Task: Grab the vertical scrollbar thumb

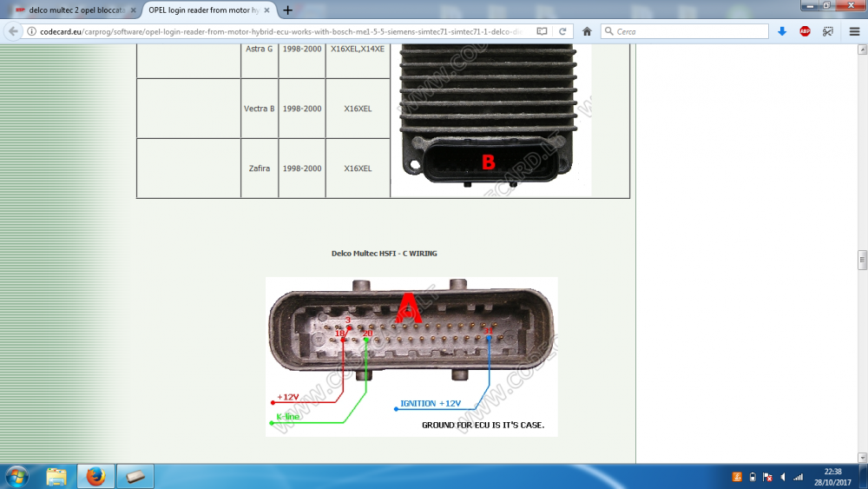Action: click(862, 260)
